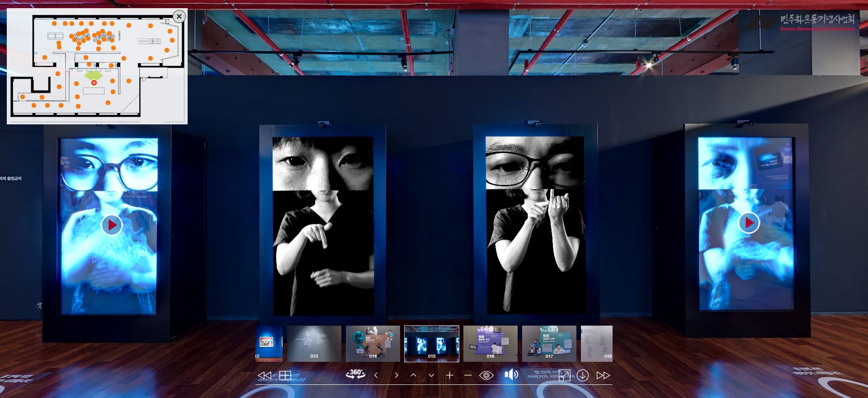
Task: Close the floor plan map
Action: click(x=179, y=17)
